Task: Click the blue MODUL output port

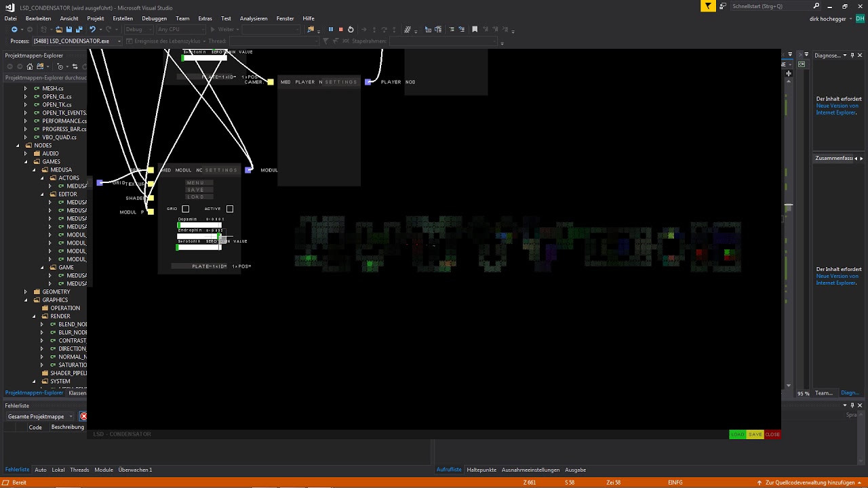Action: pyautogui.click(x=249, y=170)
